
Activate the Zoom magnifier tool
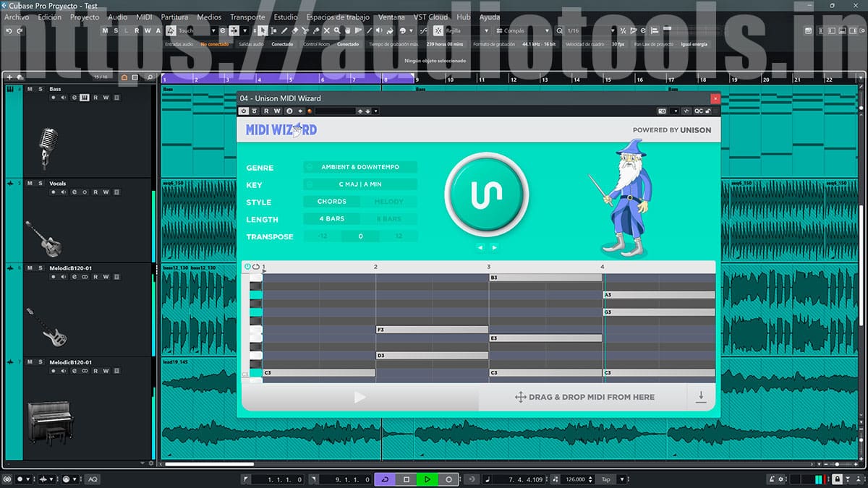coord(336,31)
